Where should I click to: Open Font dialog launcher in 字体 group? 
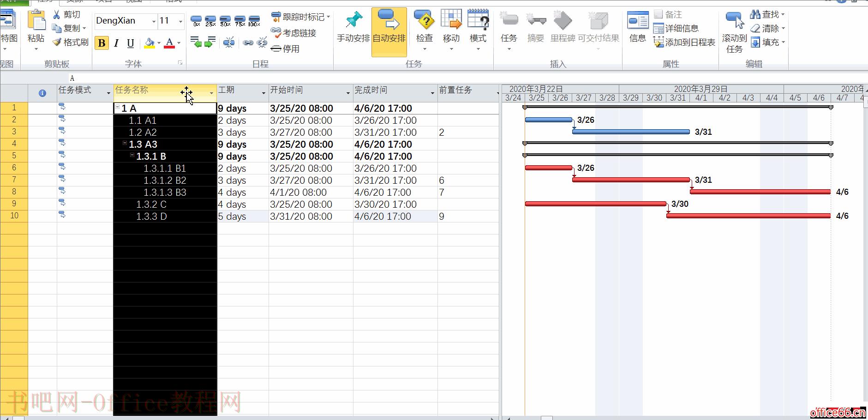coord(180,63)
